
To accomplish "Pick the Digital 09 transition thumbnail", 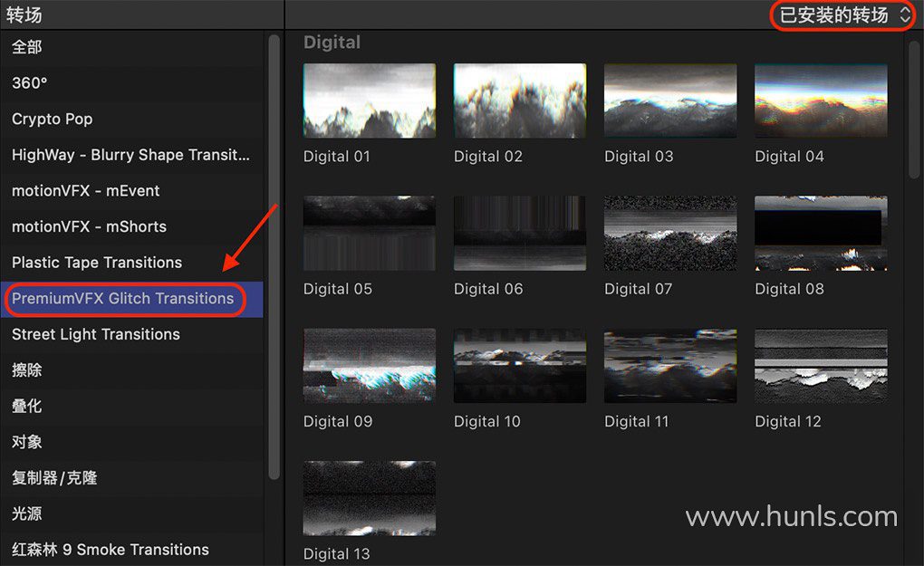I will click(370, 366).
